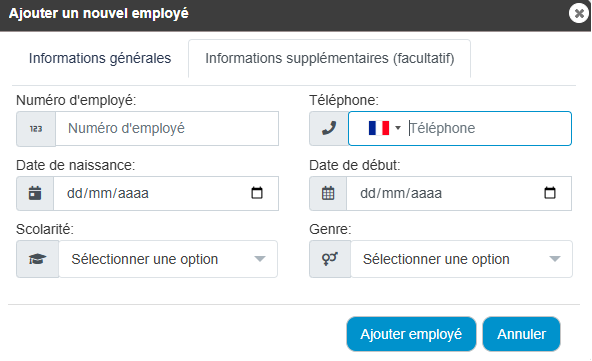Focus the Numéro d'employé input field
The height and width of the screenshot is (361, 592).
pyautogui.click(x=167, y=128)
